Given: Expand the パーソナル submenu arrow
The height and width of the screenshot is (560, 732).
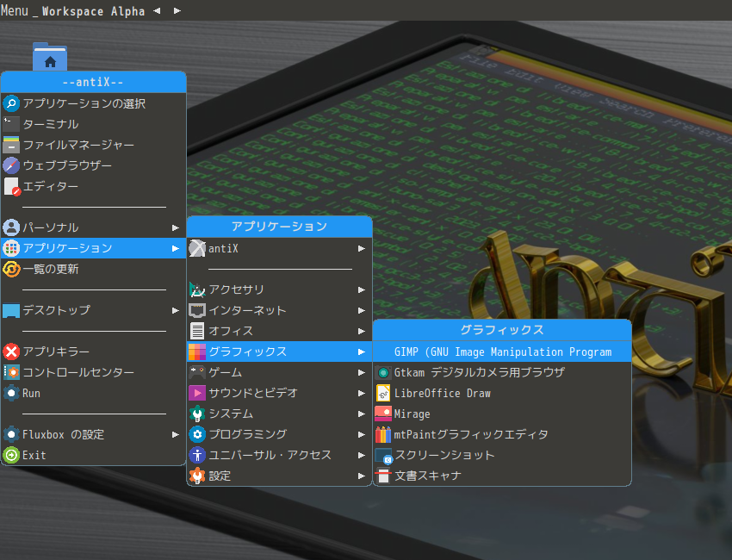Looking at the screenshot, I should tap(176, 228).
